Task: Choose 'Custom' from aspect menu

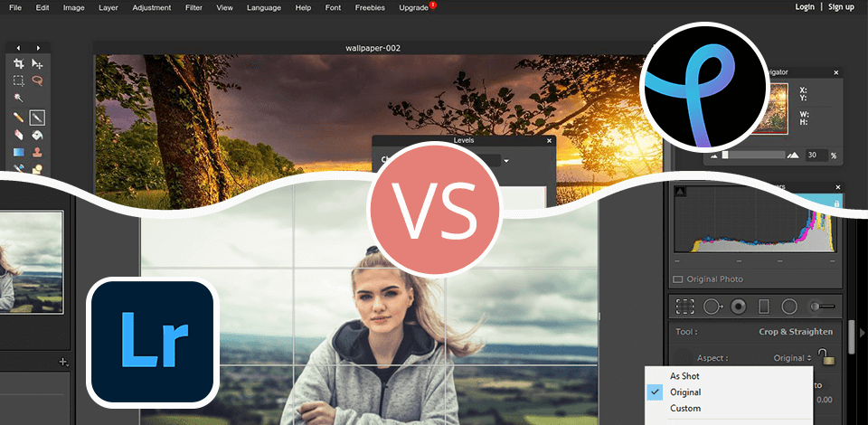Action: (685, 408)
